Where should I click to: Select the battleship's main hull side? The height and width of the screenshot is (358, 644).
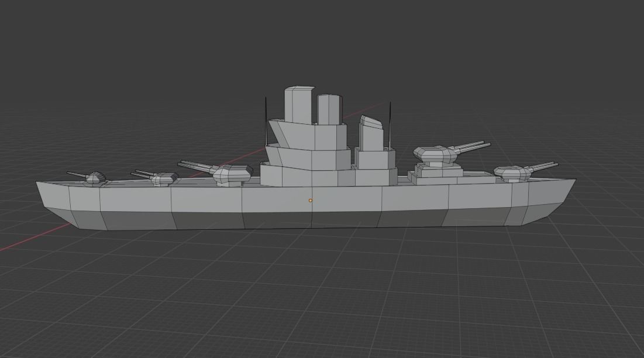306,205
